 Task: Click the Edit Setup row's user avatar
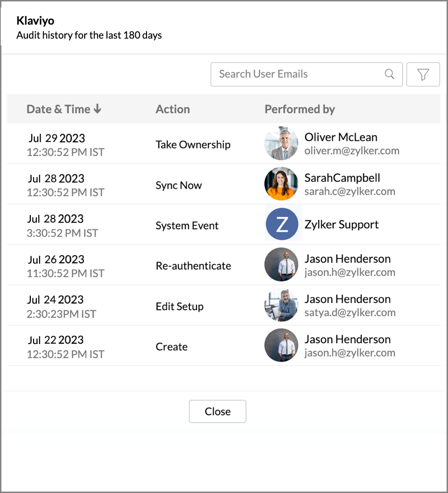(281, 305)
